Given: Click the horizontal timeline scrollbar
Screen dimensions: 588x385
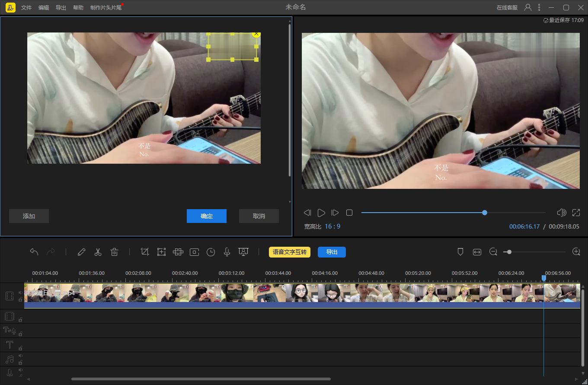Looking at the screenshot, I should pyautogui.click(x=201, y=379).
